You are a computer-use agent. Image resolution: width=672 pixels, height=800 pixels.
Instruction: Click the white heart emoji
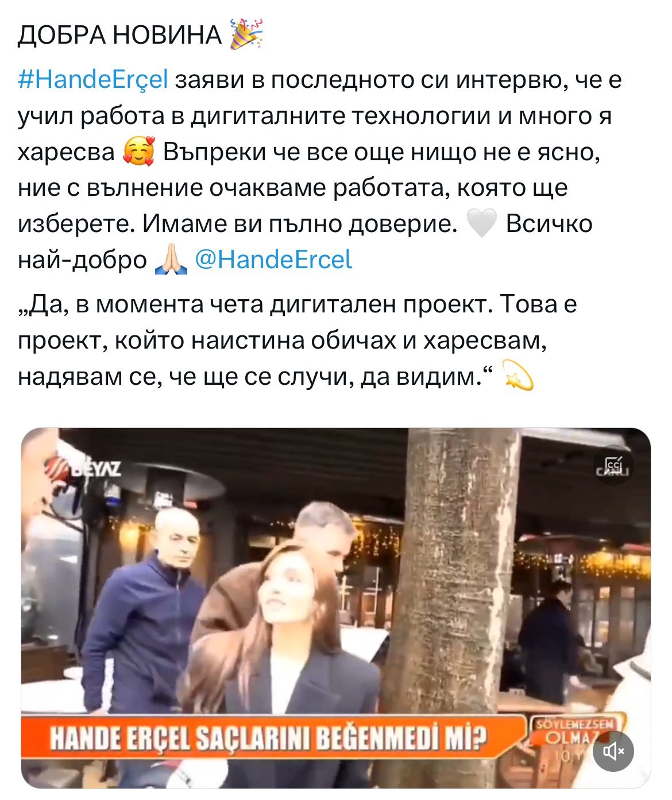(481, 224)
